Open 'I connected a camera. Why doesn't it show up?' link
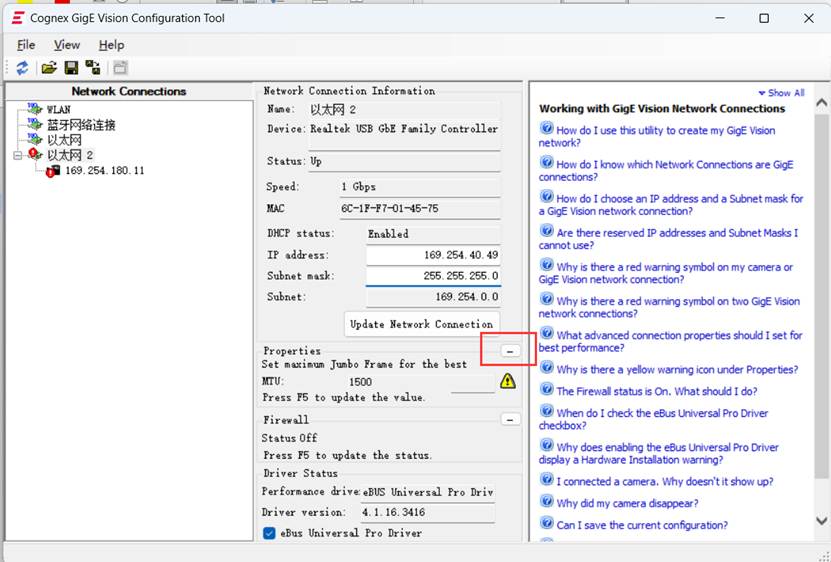 [665, 481]
